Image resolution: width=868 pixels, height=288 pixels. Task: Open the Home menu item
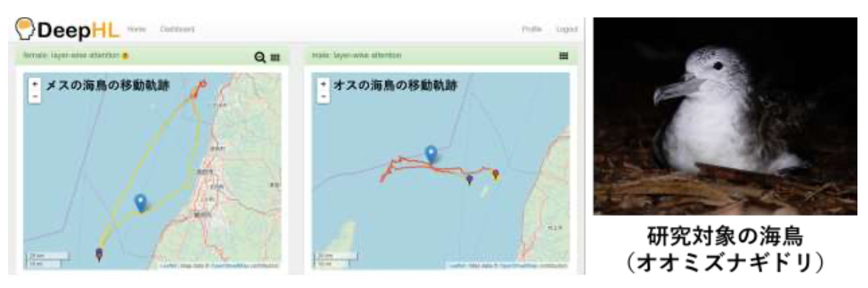coord(136,29)
